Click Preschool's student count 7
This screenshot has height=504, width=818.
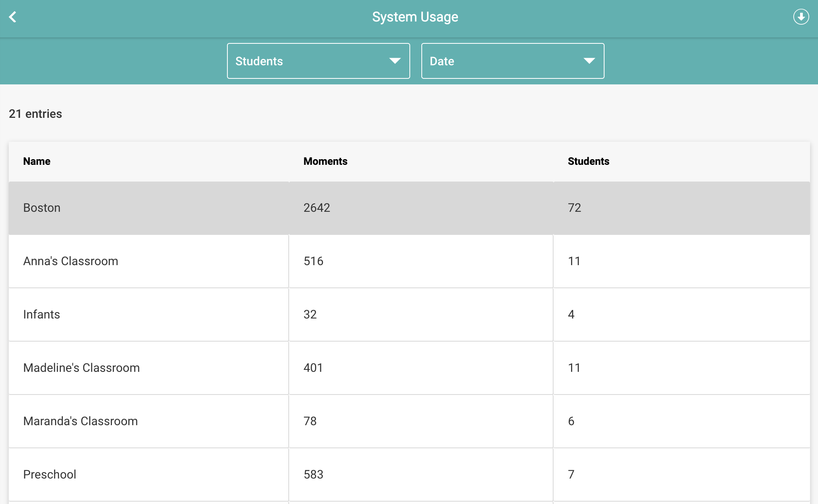[571, 474]
